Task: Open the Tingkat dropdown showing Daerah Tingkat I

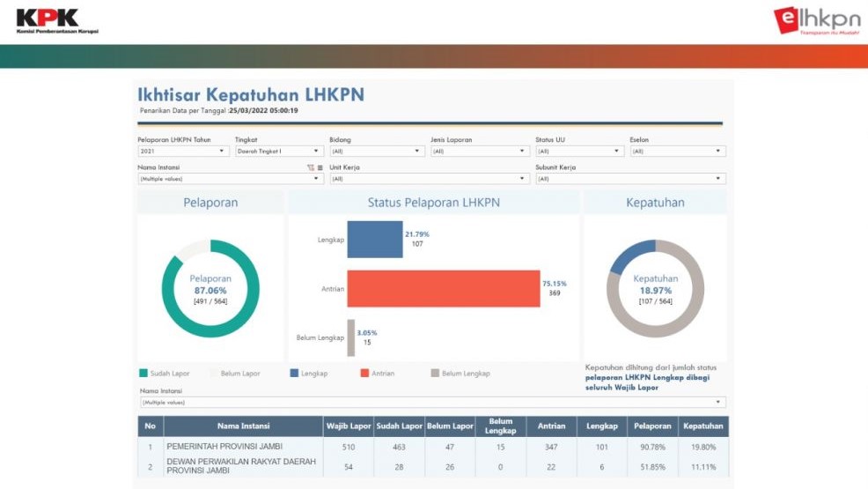Action: (x=279, y=152)
